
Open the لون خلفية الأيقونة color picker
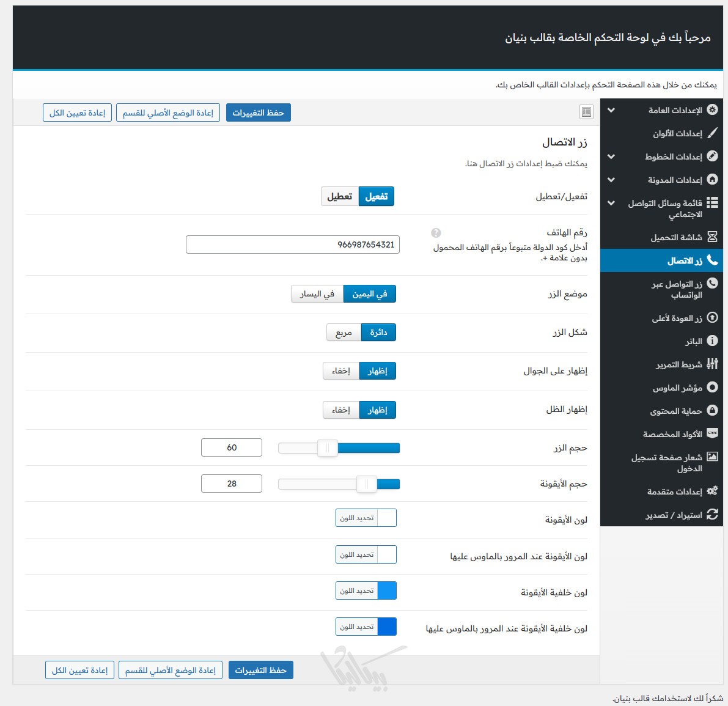tap(366, 591)
